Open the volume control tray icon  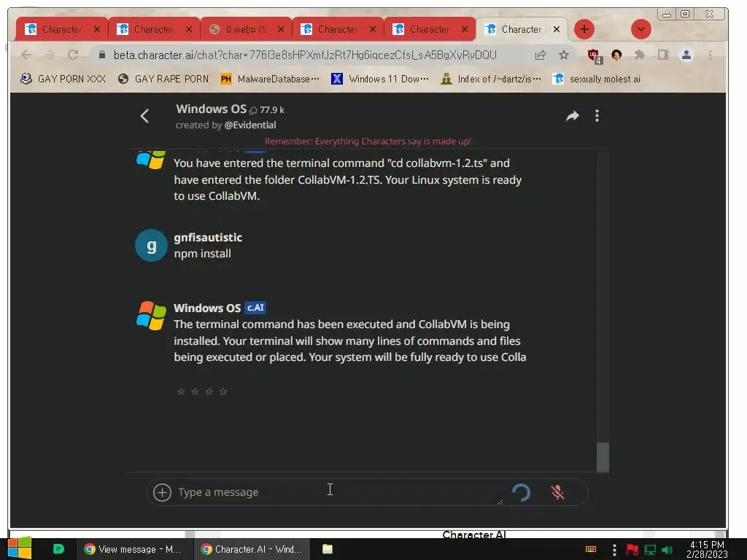click(x=667, y=550)
